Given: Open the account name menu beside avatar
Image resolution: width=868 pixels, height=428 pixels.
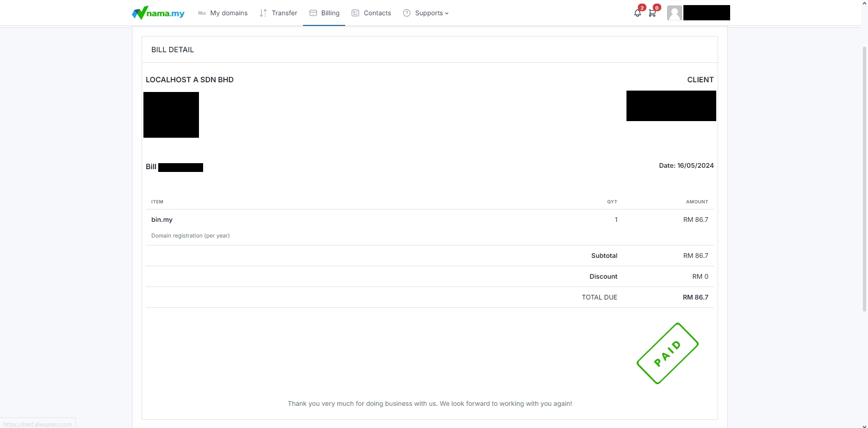Looking at the screenshot, I should click(x=707, y=13).
